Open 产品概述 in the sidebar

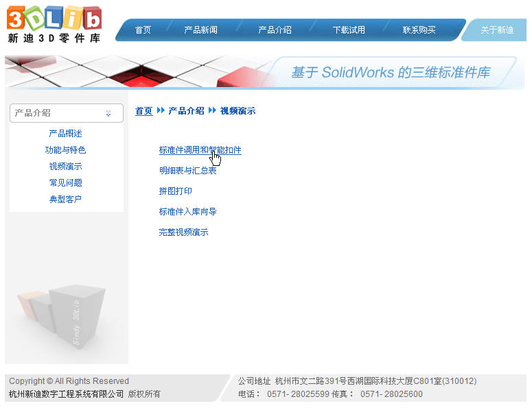pos(65,134)
